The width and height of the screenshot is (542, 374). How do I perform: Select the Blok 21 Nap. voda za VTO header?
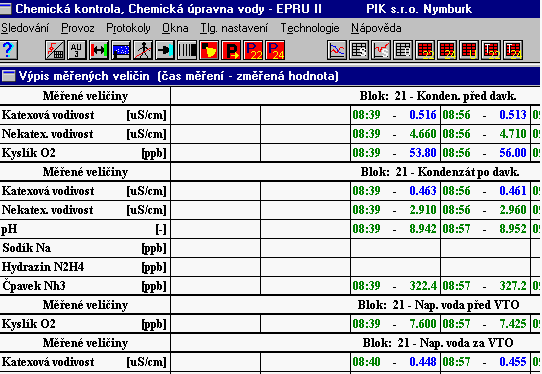pos(438,343)
